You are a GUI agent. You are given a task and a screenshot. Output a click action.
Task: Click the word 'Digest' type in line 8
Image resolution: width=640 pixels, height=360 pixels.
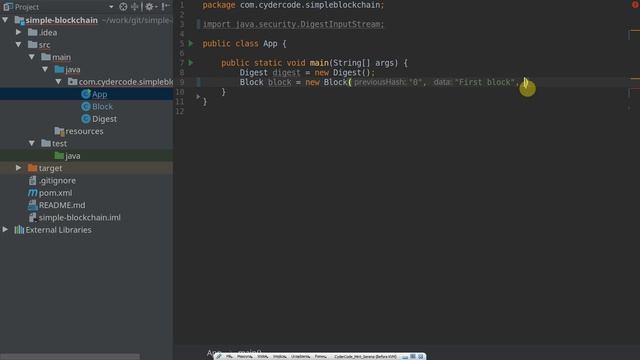[253, 73]
